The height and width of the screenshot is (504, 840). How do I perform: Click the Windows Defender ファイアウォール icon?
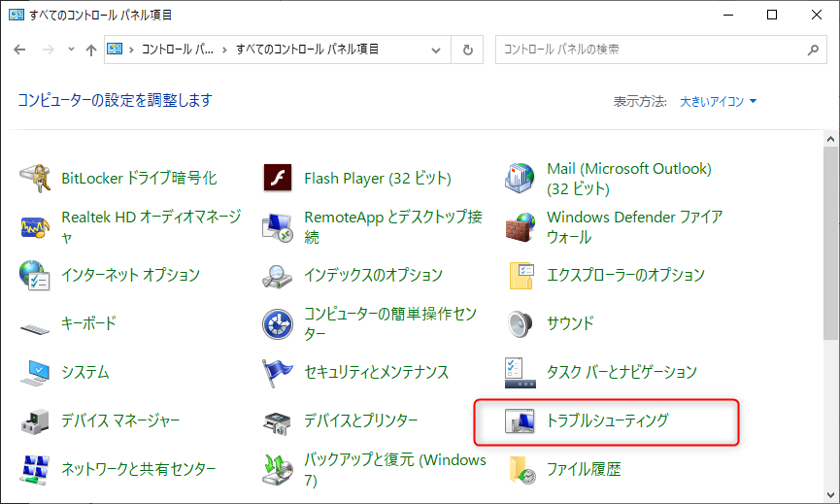521,227
